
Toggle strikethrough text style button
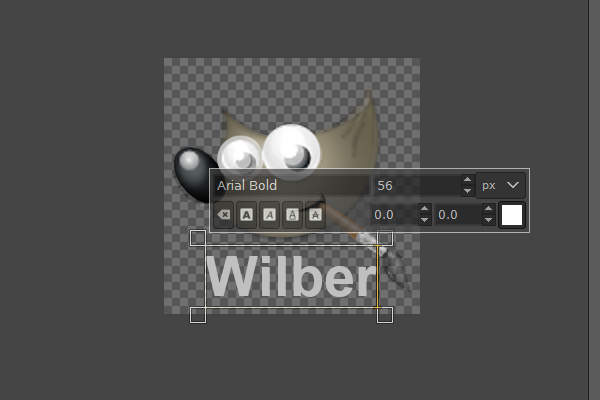tap(315, 215)
